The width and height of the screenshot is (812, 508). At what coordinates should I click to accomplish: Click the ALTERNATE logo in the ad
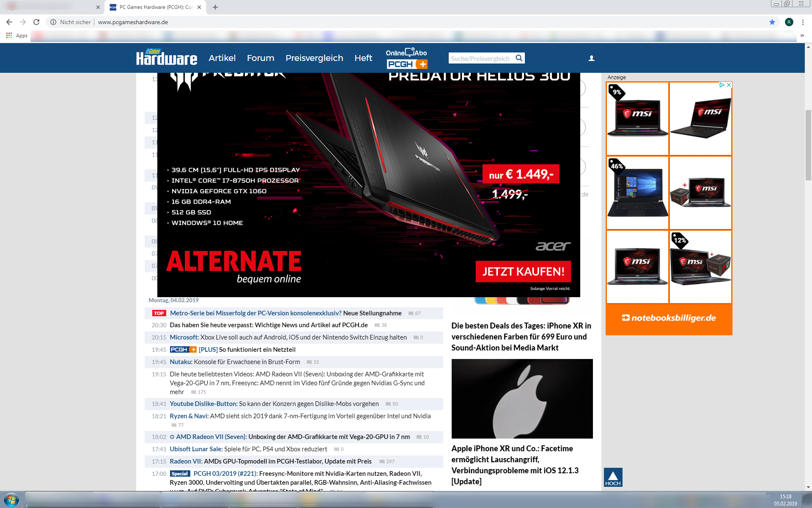(234, 267)
